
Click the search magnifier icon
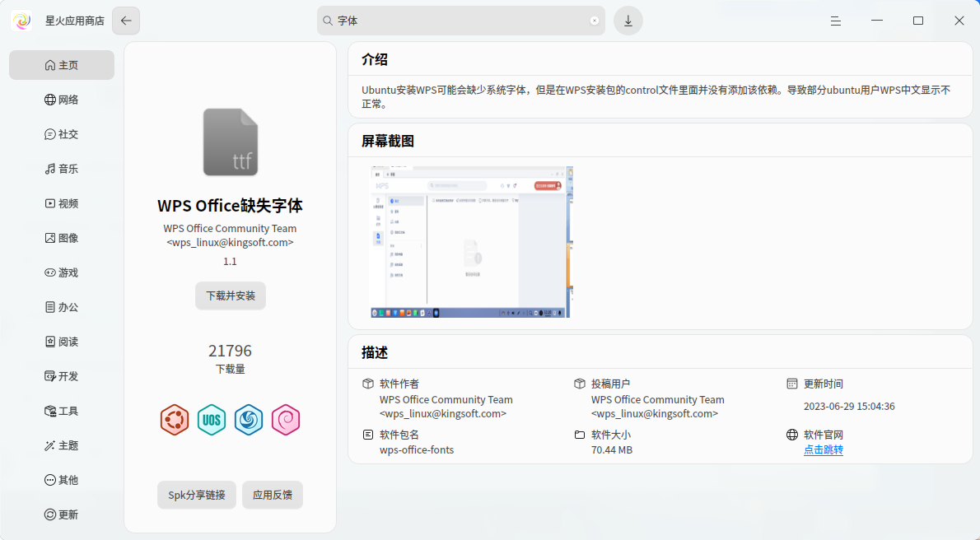328,21
